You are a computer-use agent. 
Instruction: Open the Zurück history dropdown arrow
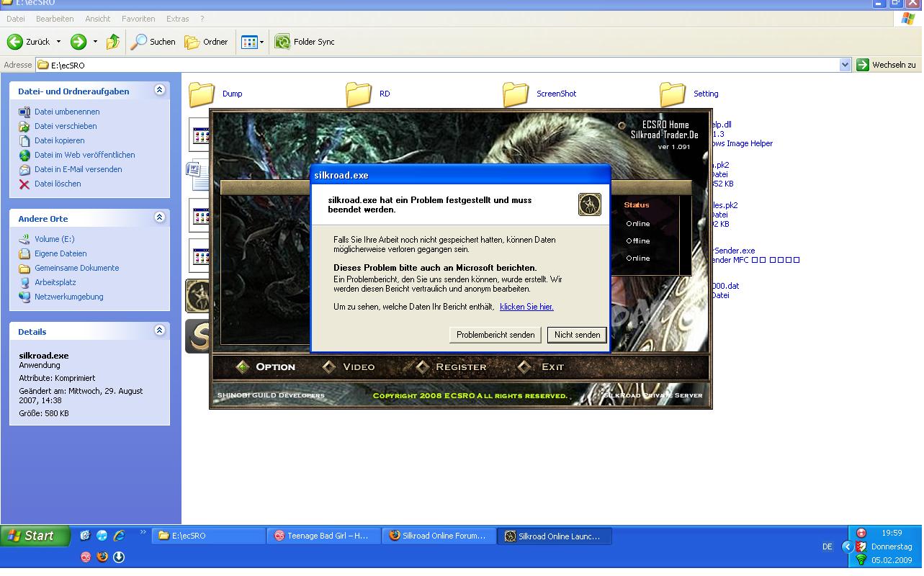click(59, 42)
